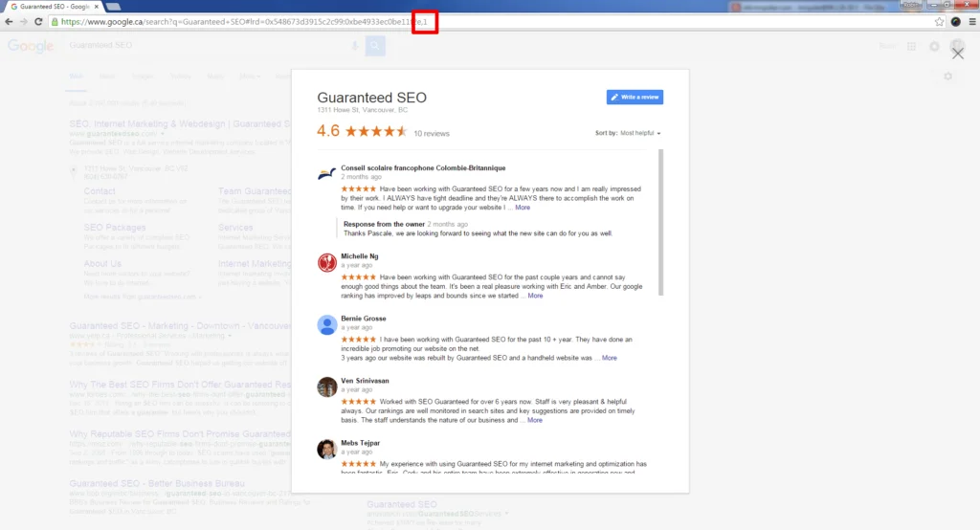980x530 pixels.
Task: Click Conseil scolaire francophone reviewer avatar
Action: (327, 174)
